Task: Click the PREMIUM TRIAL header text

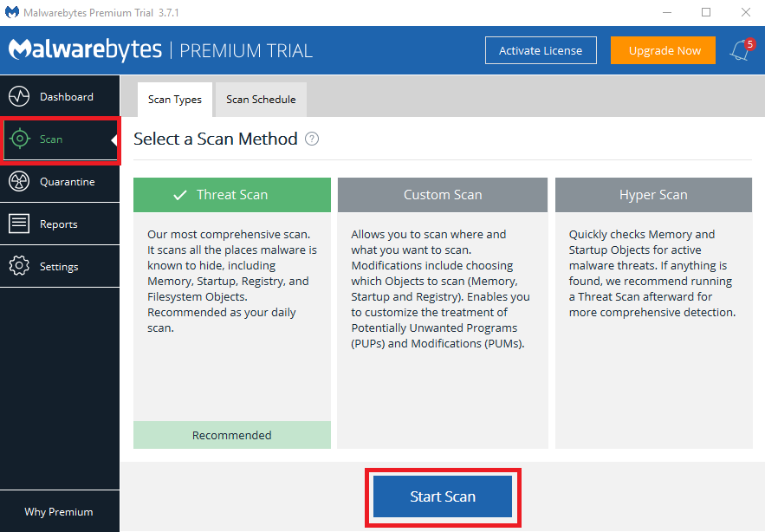Action: click(246, 51)
